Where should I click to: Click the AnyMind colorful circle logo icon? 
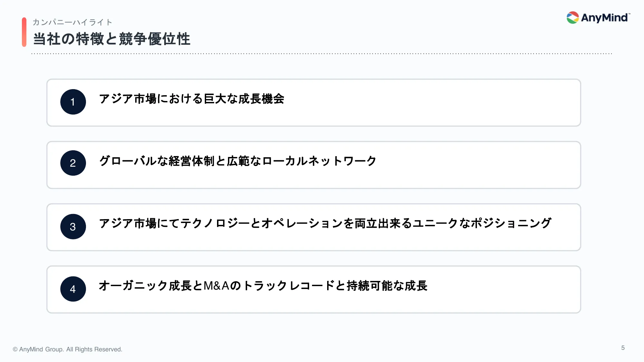pyautogui.click(x=573, y=18)
